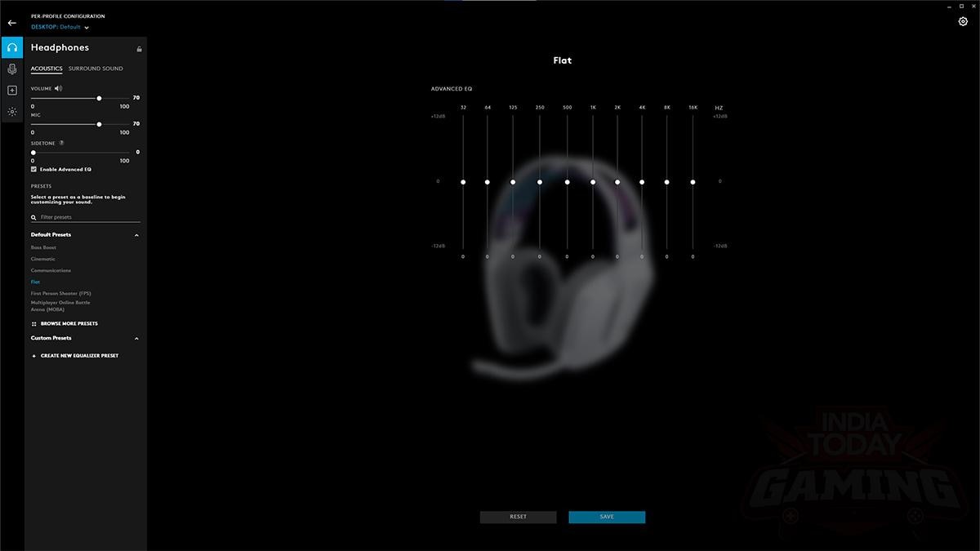Select the Flat preset

(x=35, y=282)
